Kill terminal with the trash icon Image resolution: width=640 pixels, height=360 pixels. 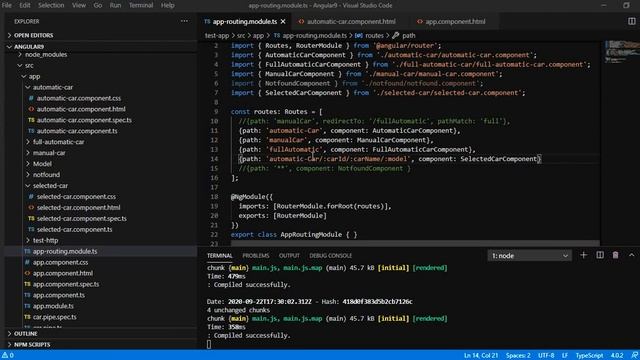616,255
